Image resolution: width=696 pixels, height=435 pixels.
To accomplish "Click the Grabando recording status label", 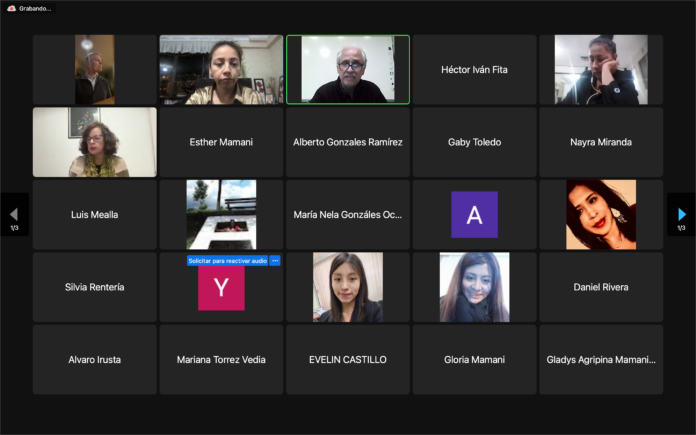I will pos(35,8).
